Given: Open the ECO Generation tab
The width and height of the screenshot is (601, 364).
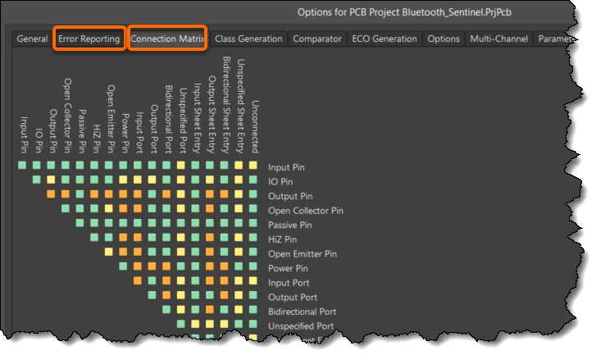Looking at the screenshot, I should (x=384, y=39).
